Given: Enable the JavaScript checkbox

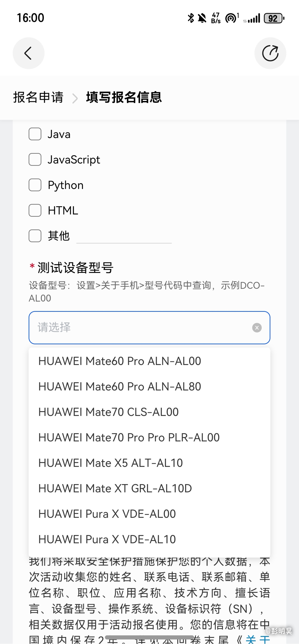Looking at the screenshot, I should coord(35,160).
